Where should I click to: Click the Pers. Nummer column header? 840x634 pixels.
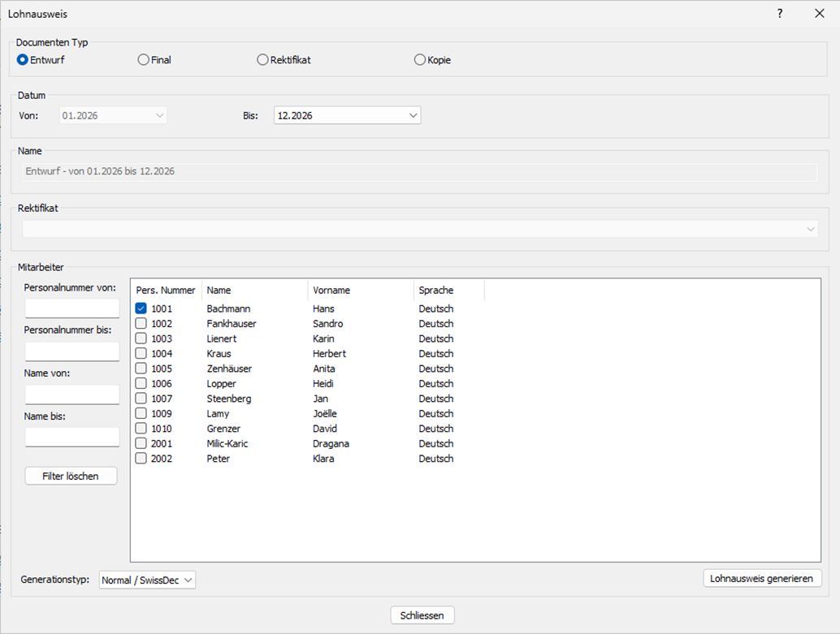166,291
